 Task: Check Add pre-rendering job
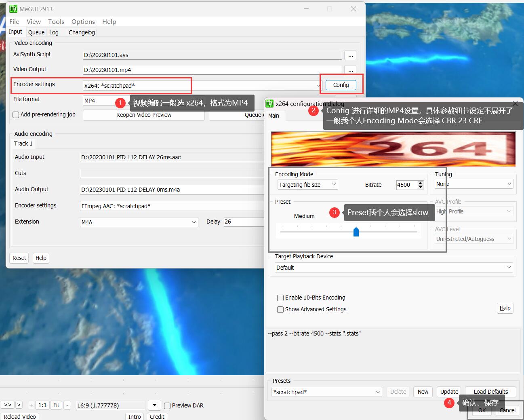coord(16,115)
